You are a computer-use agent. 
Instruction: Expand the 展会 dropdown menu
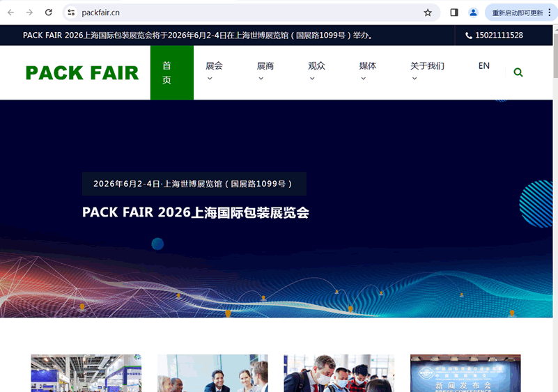click(214, 71)
